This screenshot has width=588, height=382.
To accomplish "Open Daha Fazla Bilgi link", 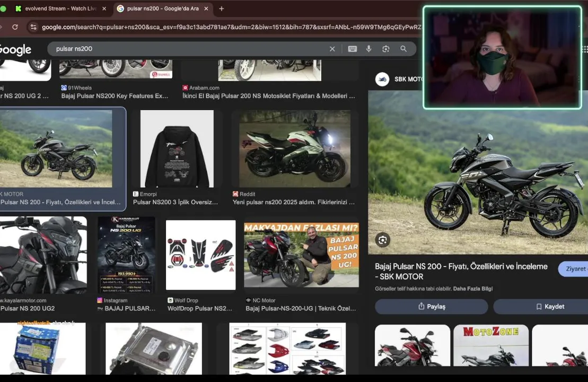I will [x=472, y=289].
